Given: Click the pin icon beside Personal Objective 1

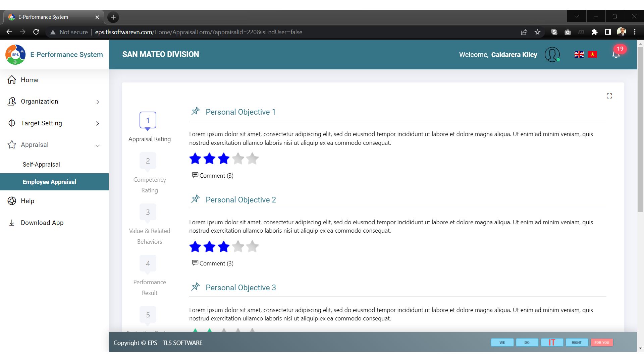Looking at the screenshot, I should point(196,111).
